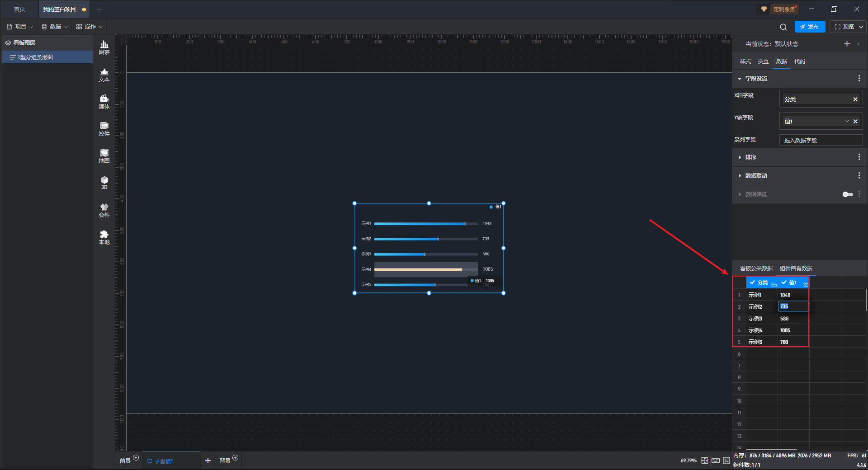Click the add icon next to 前景

click(136, 458)
